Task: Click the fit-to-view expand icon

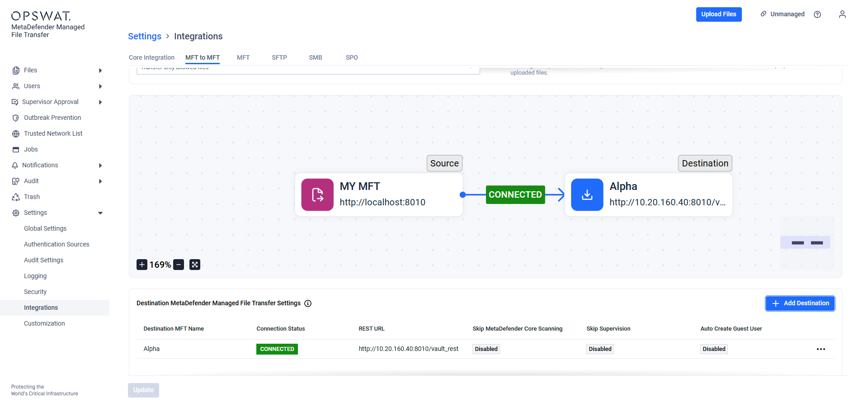Action: click(x=195, y=265)
